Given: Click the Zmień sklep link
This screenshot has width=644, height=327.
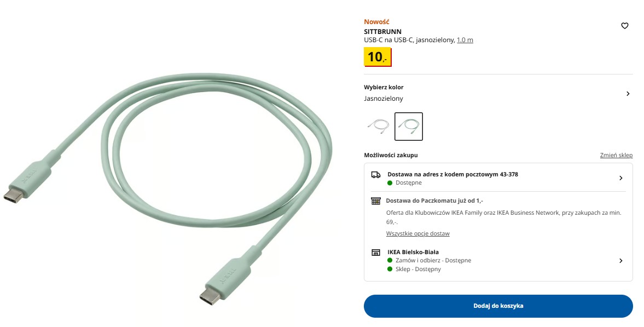Looking at the screenshot, I should pos(616,156).
